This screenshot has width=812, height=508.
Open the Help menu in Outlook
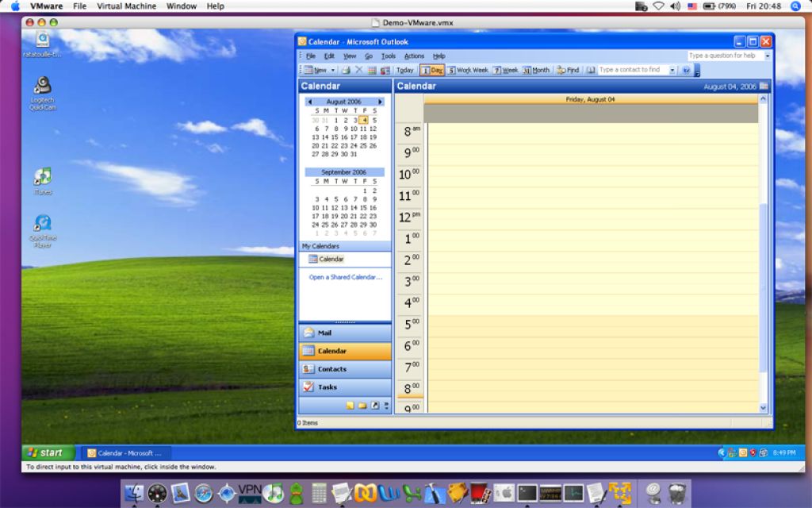(439, 56)
